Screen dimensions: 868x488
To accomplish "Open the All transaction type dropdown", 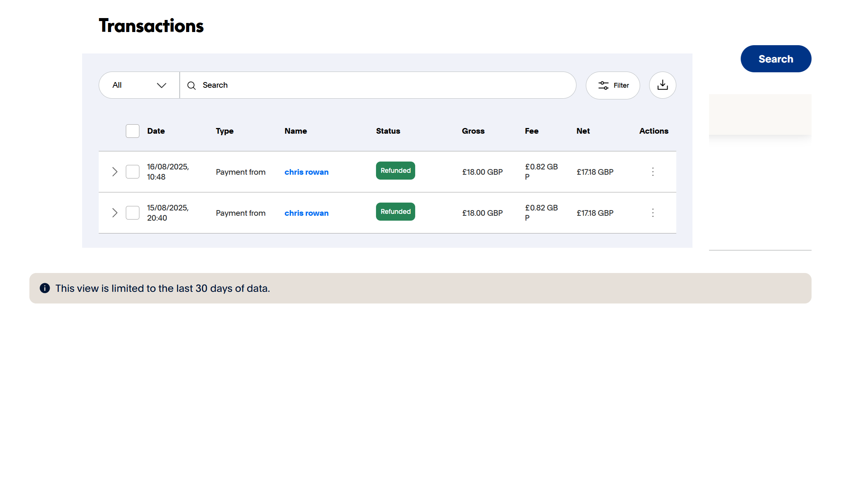I will coord(139,85).
